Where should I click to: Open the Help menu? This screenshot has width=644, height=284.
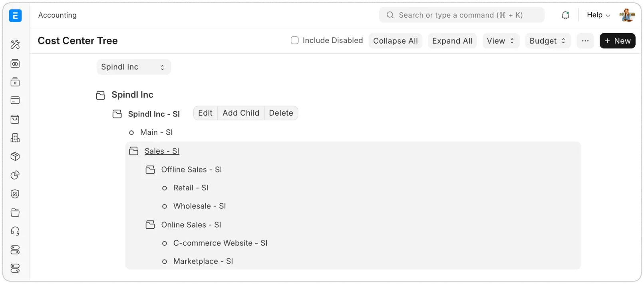pos(598,15)
